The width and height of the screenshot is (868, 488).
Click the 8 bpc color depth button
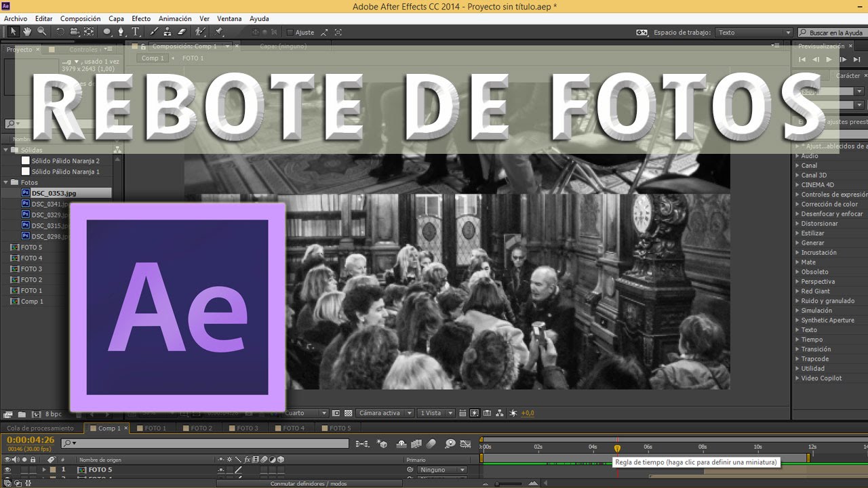(x=54, y=414)
